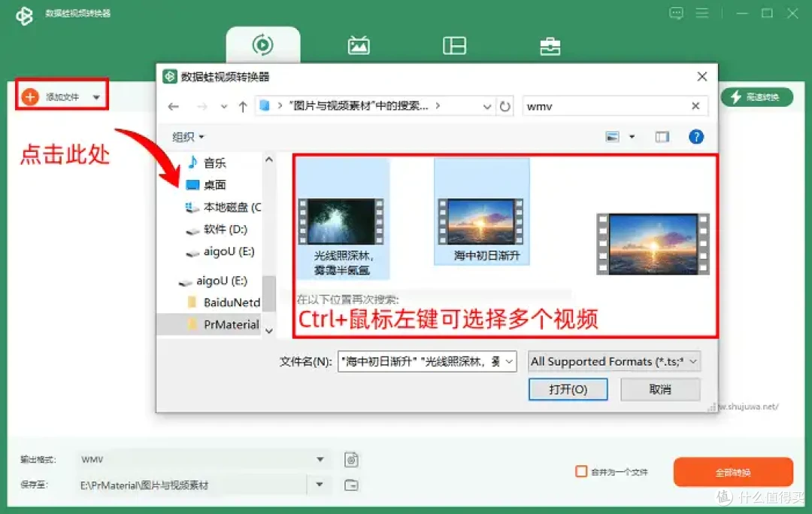The image size is (812, 514).
Task: Click the search location breadcrumb text
Action: [359, 105]
